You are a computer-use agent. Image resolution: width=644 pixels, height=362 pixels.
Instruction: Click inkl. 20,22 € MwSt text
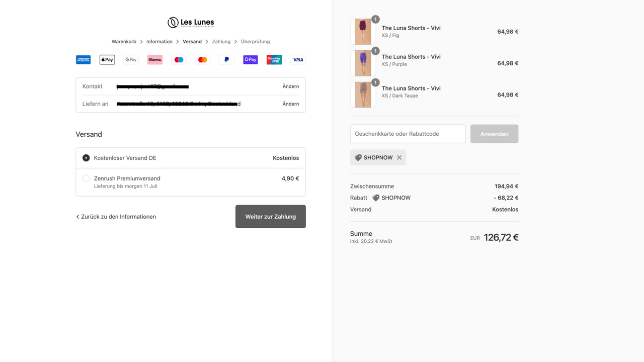[371, 241]
